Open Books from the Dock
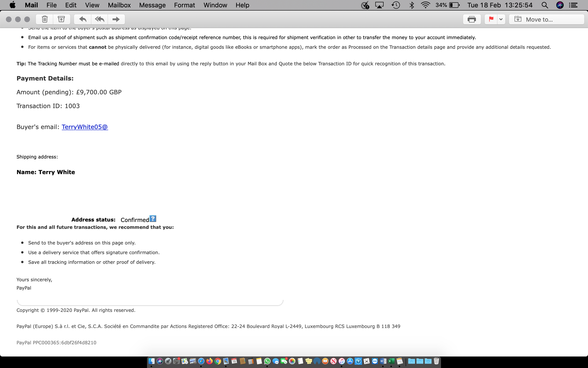Image resolution: width=588 pixels, height=368 pixels. click(325, 361)
